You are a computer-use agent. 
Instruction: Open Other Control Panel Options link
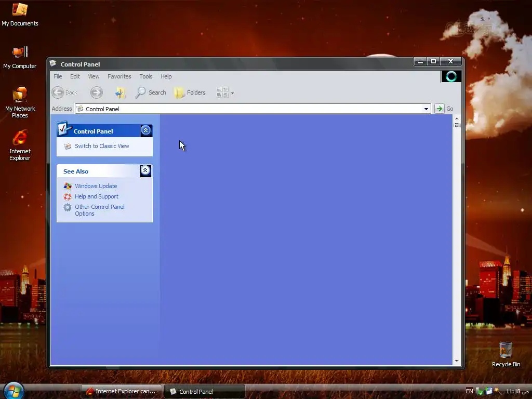[x=100, y=210]
